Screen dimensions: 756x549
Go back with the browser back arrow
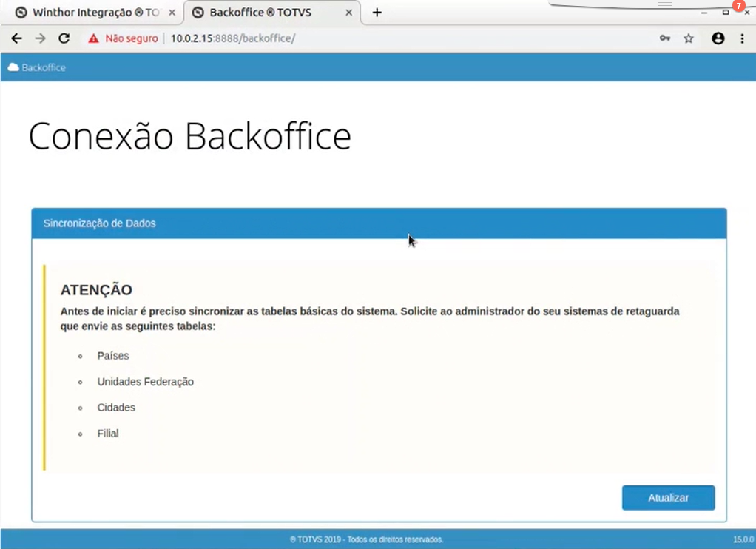click(x=16, y=38)
